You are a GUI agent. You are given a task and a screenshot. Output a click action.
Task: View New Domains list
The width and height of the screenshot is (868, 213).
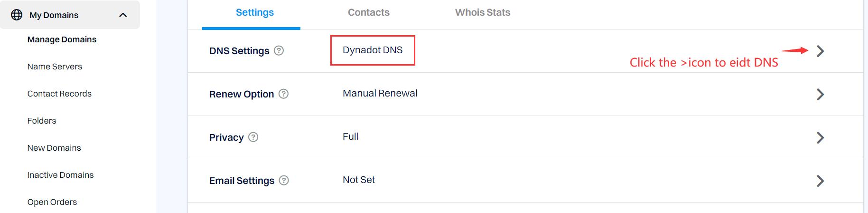[x=54, y=148]
